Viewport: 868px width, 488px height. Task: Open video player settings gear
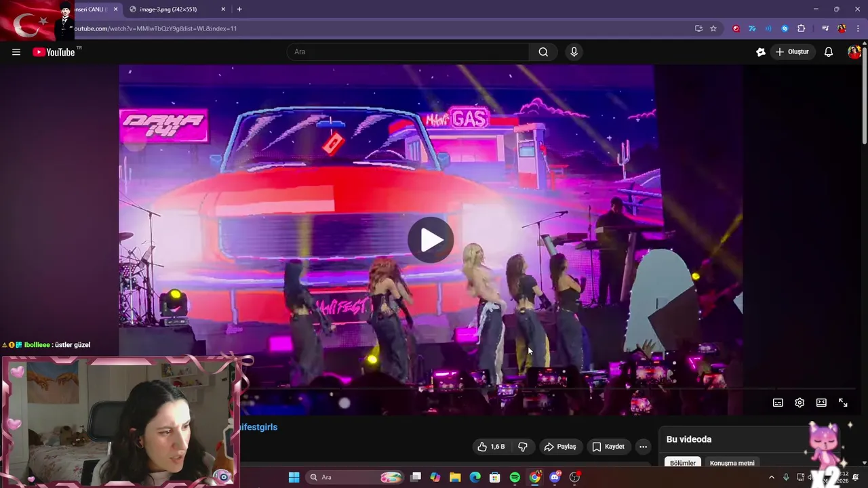pyautogui.click(x=800, y=403)
